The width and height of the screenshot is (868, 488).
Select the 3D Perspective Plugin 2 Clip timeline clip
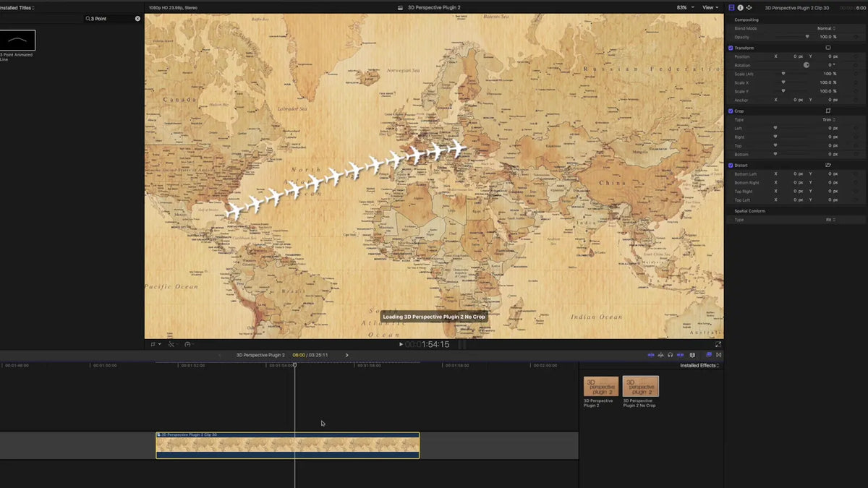coord(288,445)
